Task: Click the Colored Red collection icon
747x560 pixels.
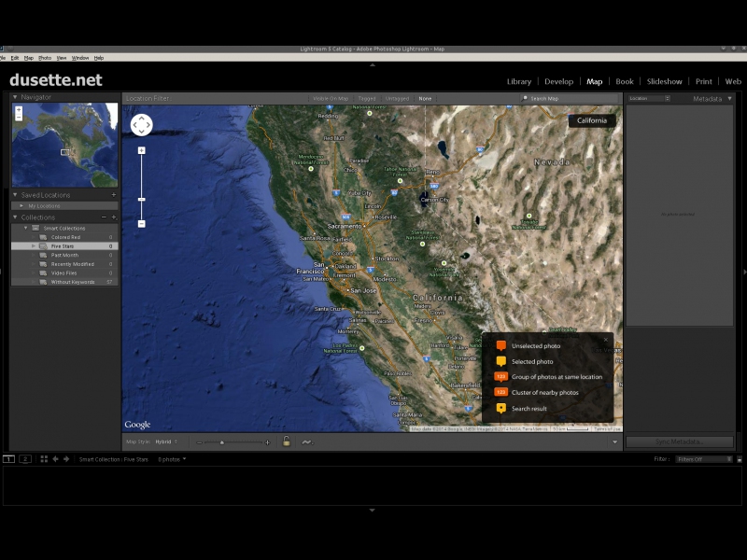Action: coord(43,237)
